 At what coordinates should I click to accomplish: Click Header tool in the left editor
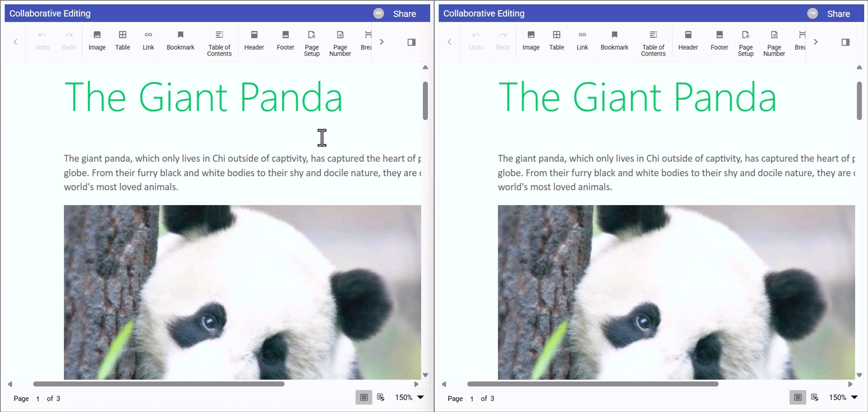[254, 41]
